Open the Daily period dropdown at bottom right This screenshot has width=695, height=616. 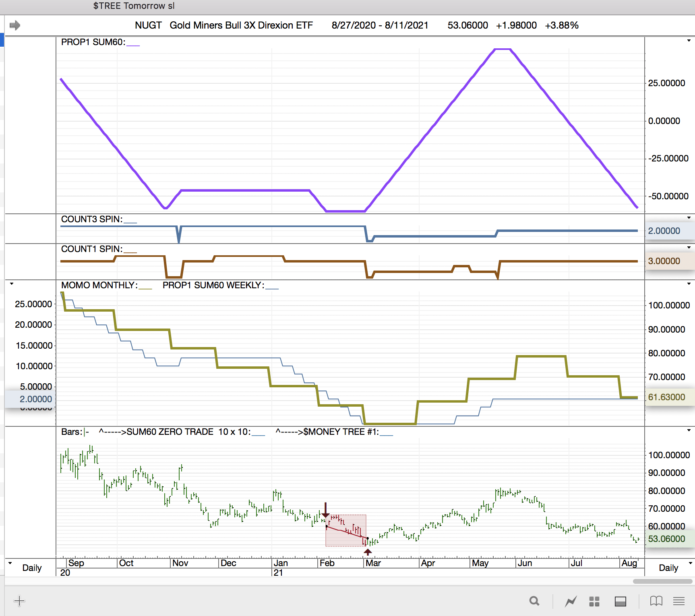690,563
